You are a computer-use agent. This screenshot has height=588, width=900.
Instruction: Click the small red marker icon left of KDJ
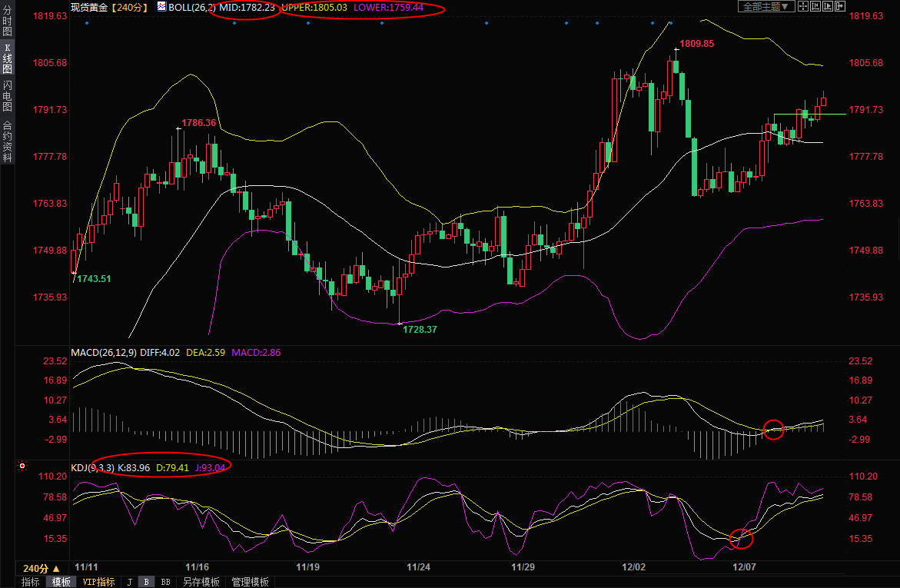click(23, 466)
